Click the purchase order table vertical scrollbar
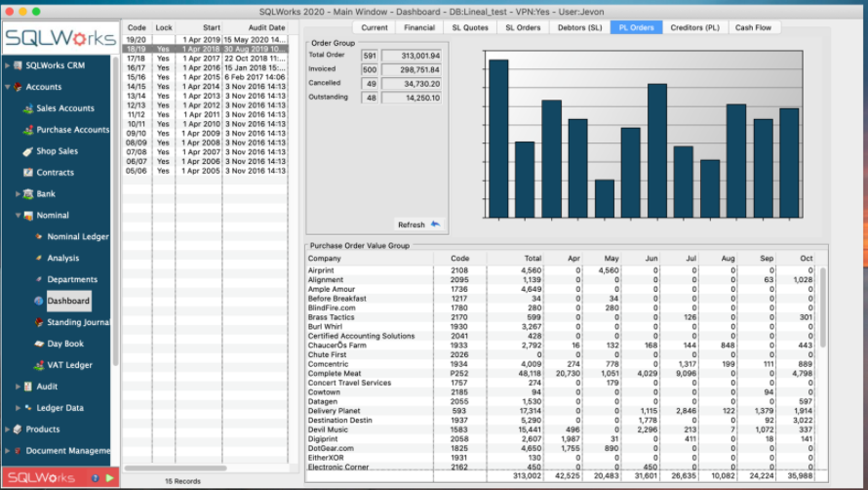 tap(822, 307)
